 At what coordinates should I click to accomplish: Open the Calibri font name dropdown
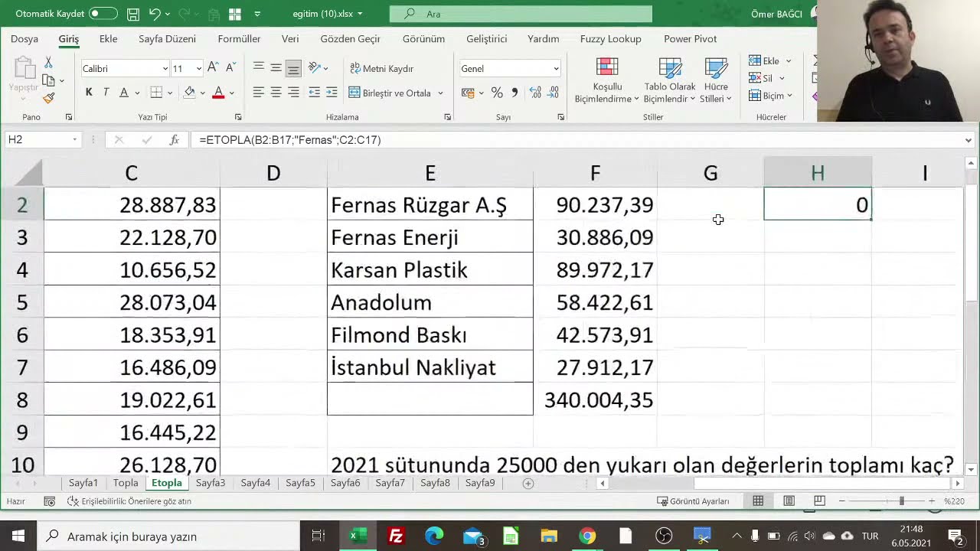165,69
